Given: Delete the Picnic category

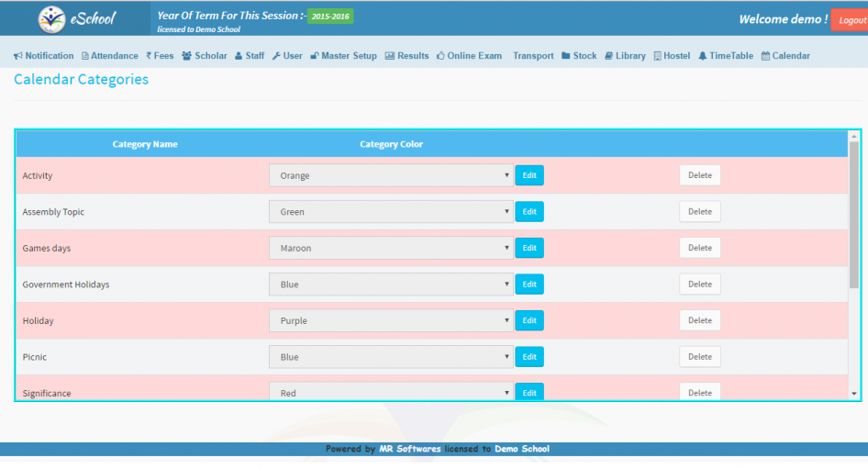Looking at the screenshot, I should (x=699, y=357).
